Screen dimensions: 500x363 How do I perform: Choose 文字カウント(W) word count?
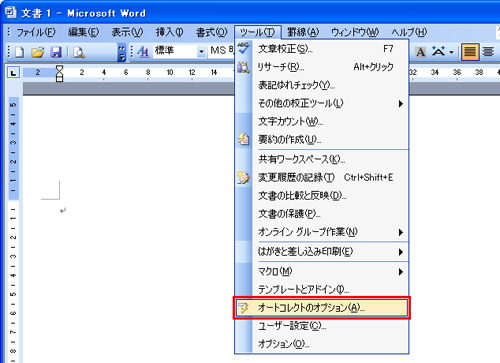(x=322, y=121)
